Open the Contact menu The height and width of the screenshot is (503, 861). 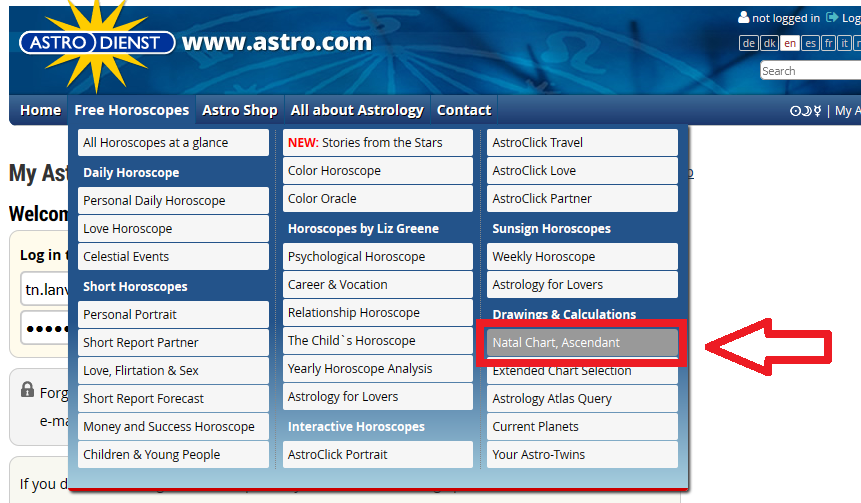(x=464, y=110)
